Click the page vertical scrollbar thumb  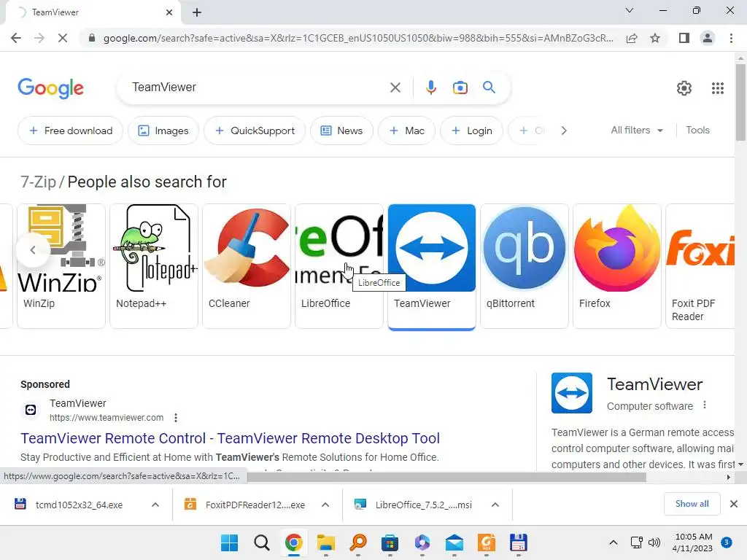coord(740,102)
